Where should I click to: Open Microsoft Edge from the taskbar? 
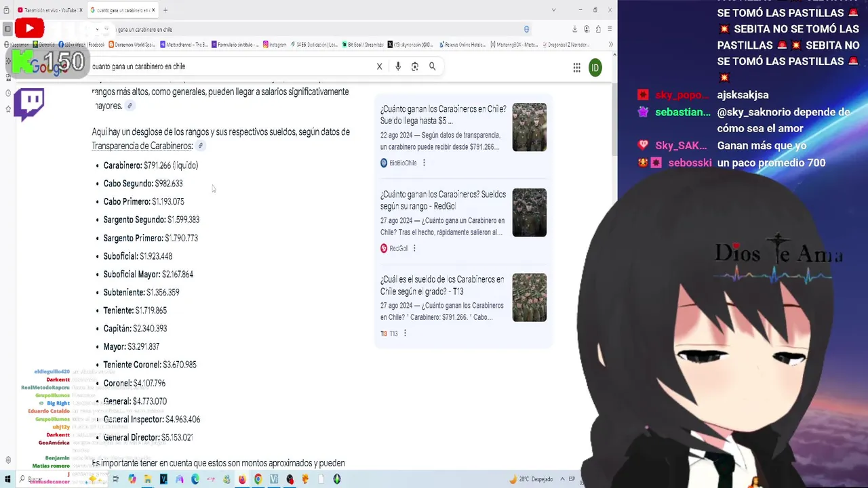(x=195, y=479)
